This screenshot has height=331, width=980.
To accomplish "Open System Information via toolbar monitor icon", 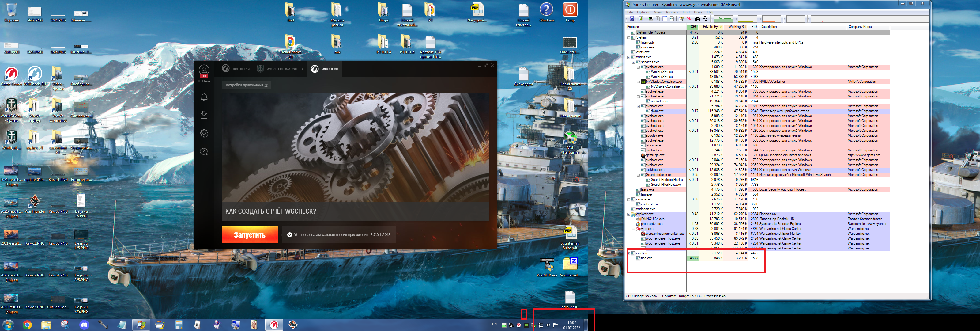I will coord(651,19).
